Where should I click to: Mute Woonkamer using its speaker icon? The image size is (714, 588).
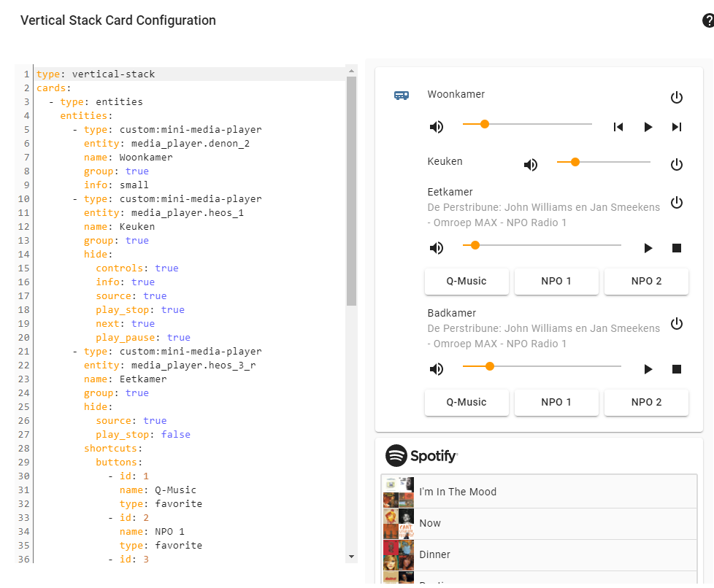437,125
